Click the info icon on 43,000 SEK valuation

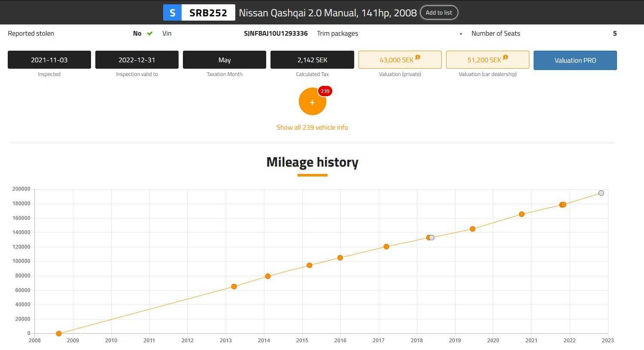point(418,57)
